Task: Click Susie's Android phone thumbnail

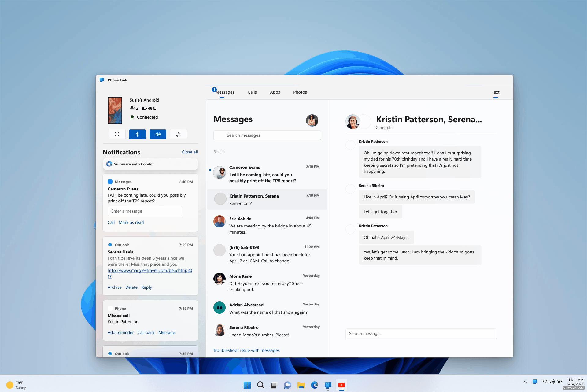Action: tap(115, 110)
